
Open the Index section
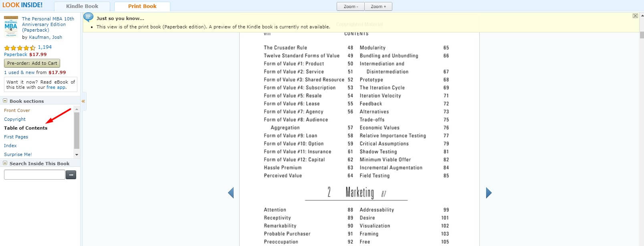coord(10,146)
